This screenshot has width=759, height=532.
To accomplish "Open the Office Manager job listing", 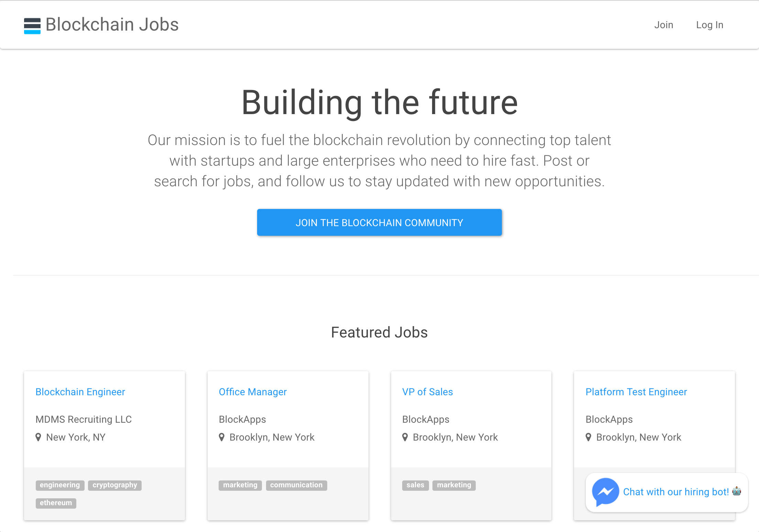I will [253, 391].
